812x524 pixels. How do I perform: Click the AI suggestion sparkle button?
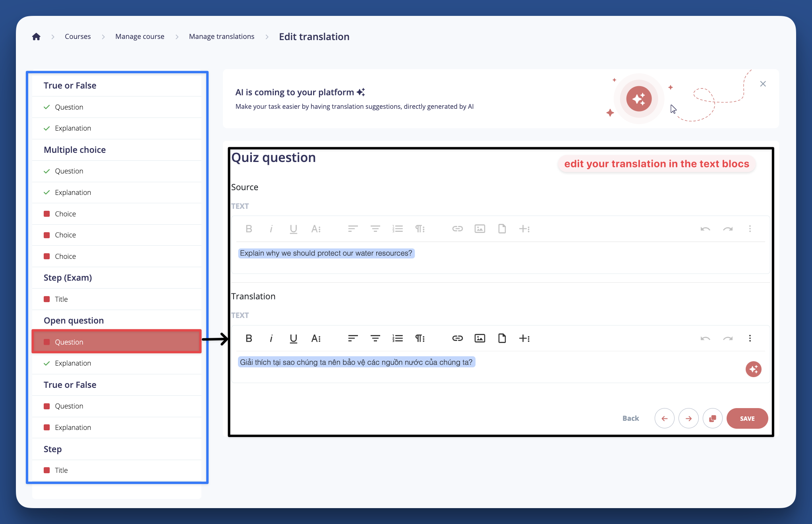pyautogui.click(x=753, y=369)
